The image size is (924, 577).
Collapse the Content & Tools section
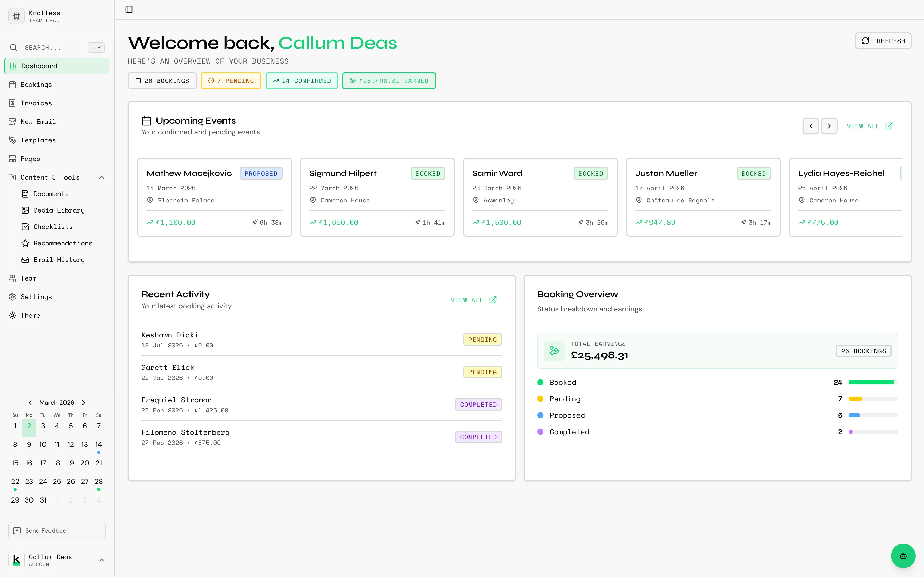tap(101, 177)
